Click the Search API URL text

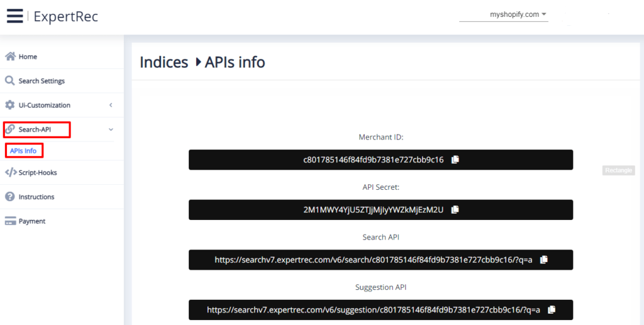pyautogui.click(x=374, y=260)
